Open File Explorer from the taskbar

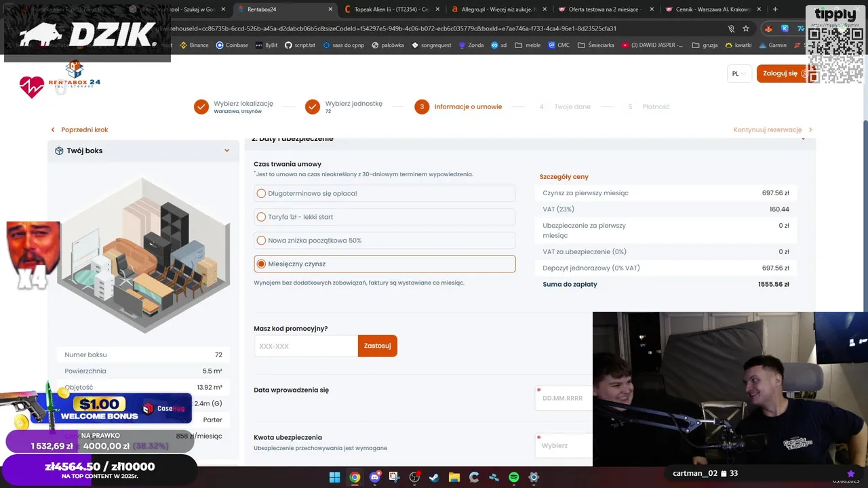[454, 477]
